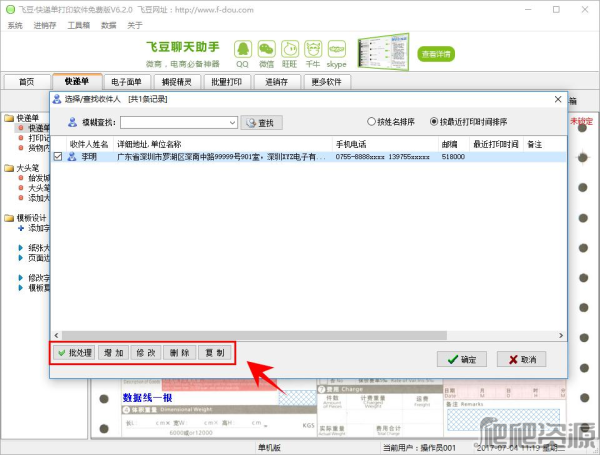Click the 修改字 arrow tree item
Image resolution: width=600 pixels, height=455 pixels.
(34, 278)
